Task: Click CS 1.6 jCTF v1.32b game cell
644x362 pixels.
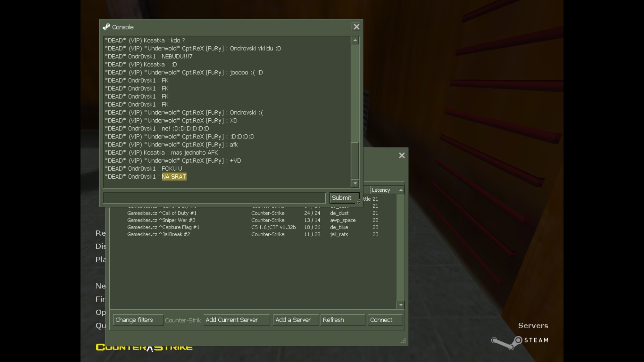Action: tap(273, 227)
